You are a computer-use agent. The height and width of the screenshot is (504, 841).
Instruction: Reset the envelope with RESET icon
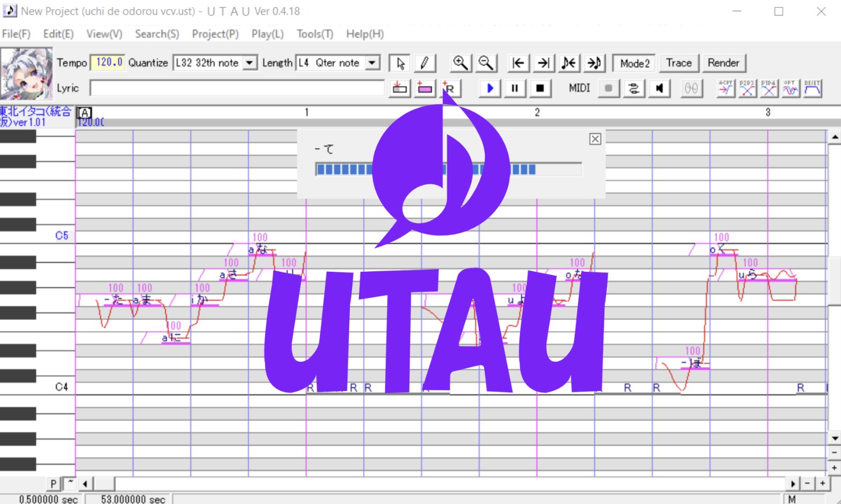[812, 88]
